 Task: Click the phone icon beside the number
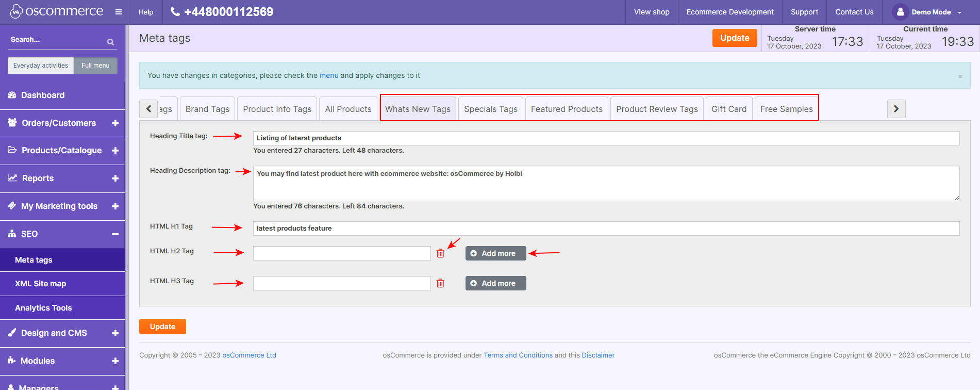[x=175, y=11]
